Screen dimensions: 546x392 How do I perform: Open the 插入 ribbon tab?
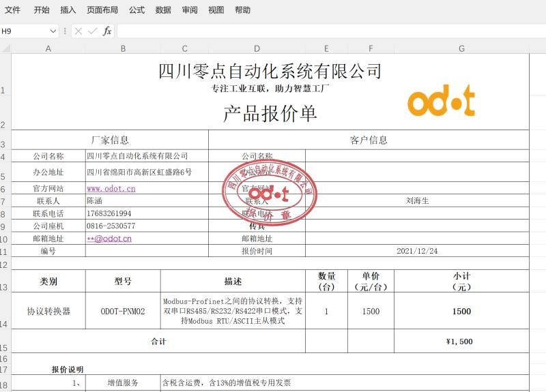tap(68, 10)
